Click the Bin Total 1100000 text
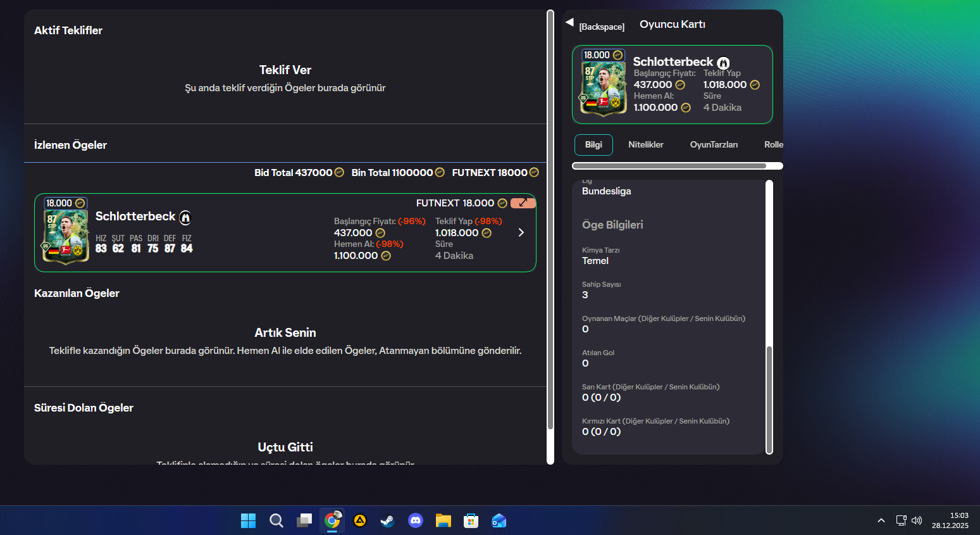The width and height of the screenshot is (980, 535). pyautogui.click(x=392, y=172)
